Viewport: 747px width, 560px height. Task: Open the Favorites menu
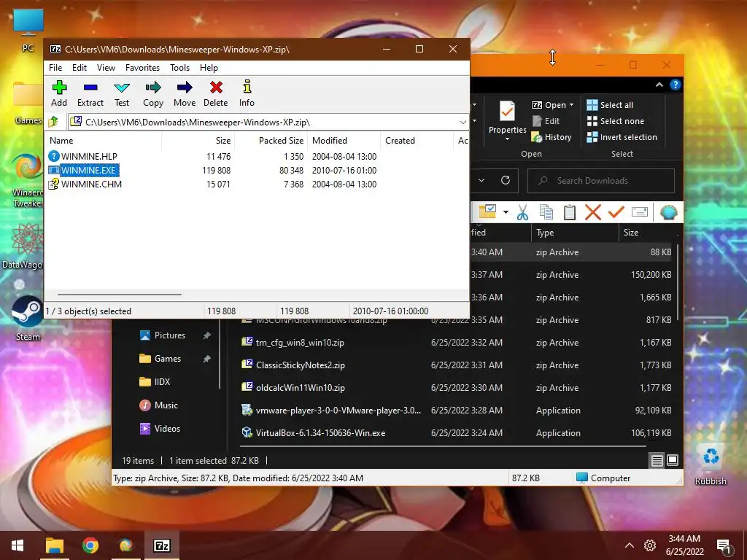[x=142, y=68]
